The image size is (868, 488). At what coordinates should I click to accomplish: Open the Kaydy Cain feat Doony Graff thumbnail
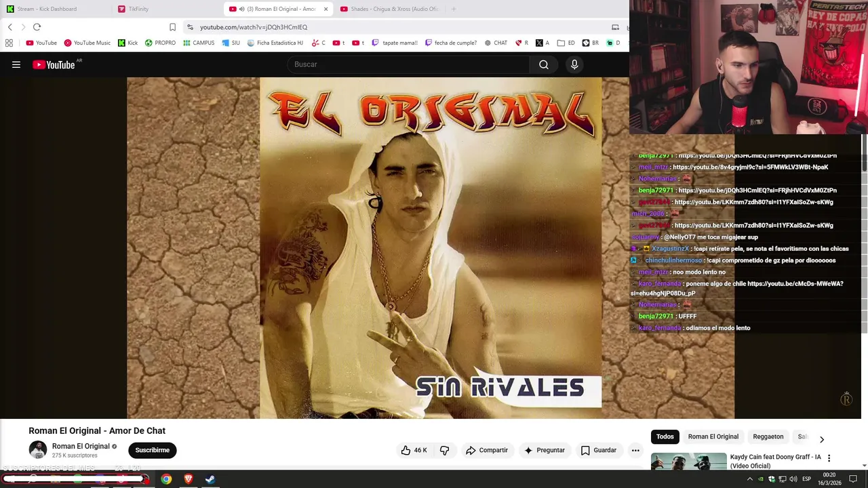point(688,461)
